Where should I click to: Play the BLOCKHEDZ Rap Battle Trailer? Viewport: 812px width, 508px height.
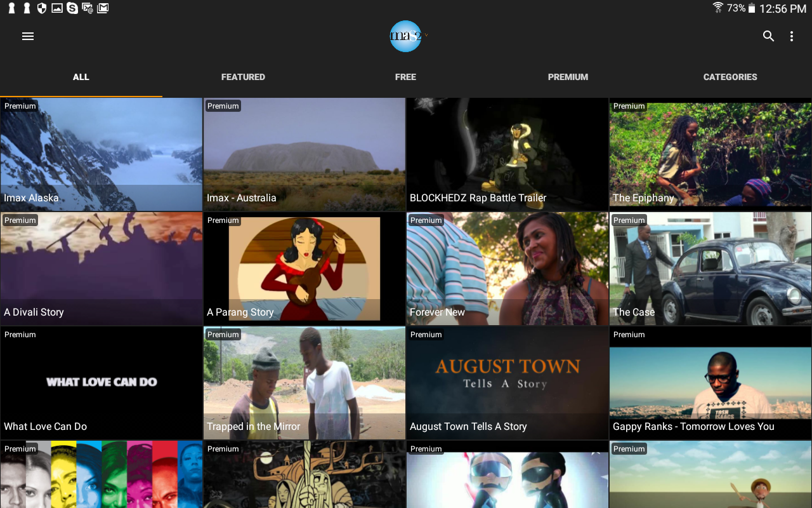tap(507, 154)
